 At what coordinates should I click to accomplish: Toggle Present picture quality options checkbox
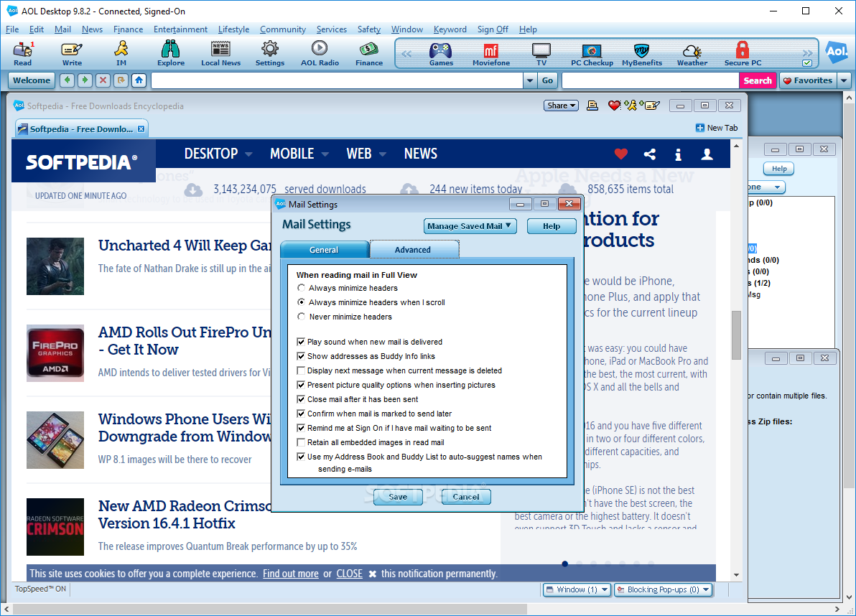(301, 385)
